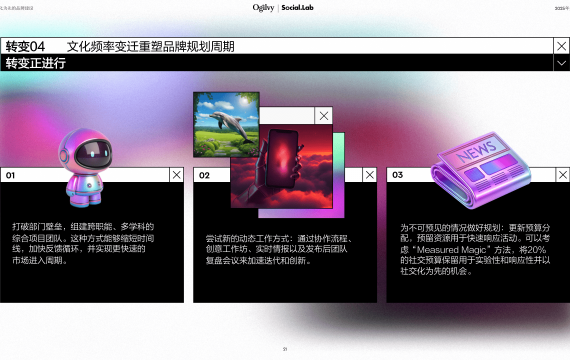The height and width of the screenshot is (360, 570).
Task: Open the dolphin landscape thumbnail
Action: coord(226,124)
